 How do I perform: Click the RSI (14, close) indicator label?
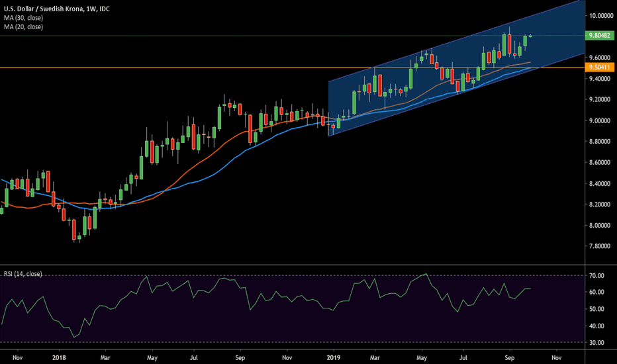[23, 274]
